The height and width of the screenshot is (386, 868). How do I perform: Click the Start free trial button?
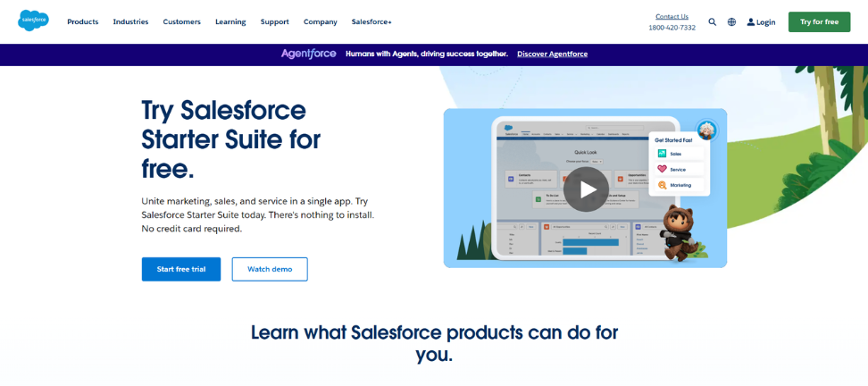point(180,269)
